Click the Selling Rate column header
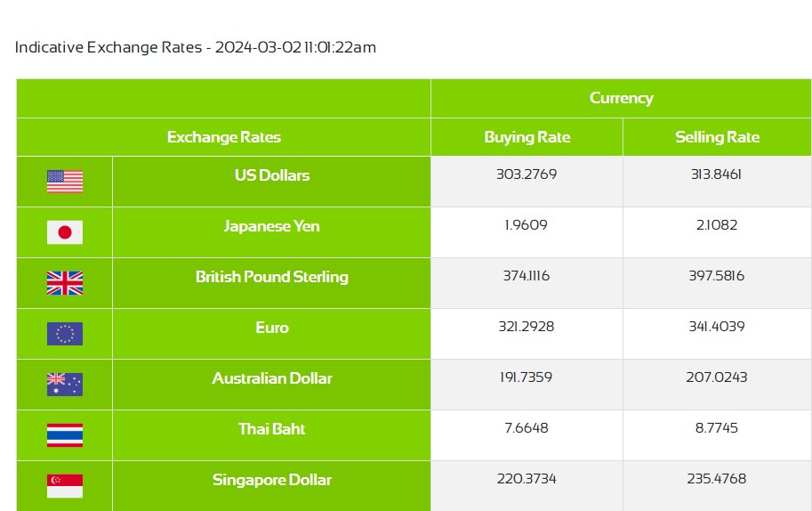Image resolution: width=812 pixels, height=511 pixels. [717, 137]
